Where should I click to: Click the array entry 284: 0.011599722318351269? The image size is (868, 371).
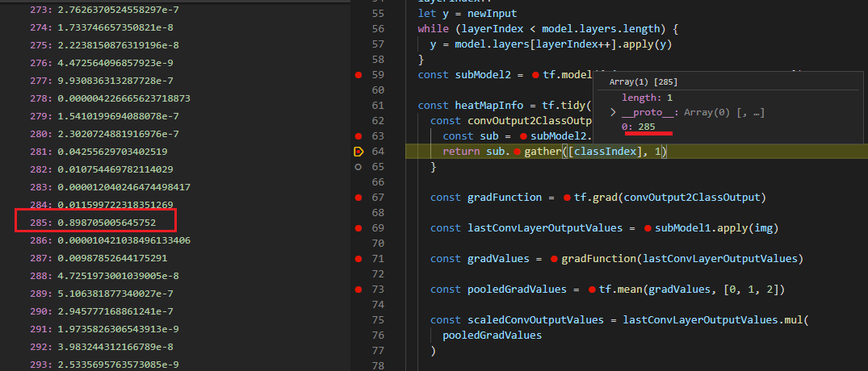click(x=102, y=205)
